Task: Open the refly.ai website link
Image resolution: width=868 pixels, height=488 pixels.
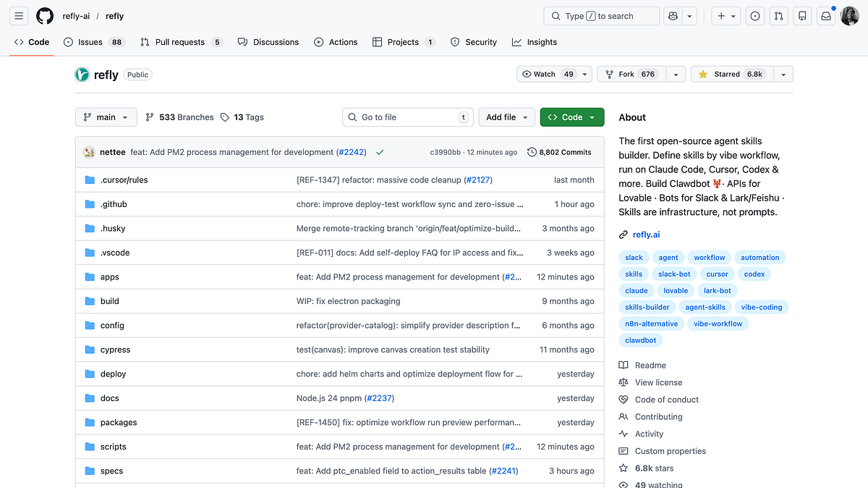Action: 646,235
